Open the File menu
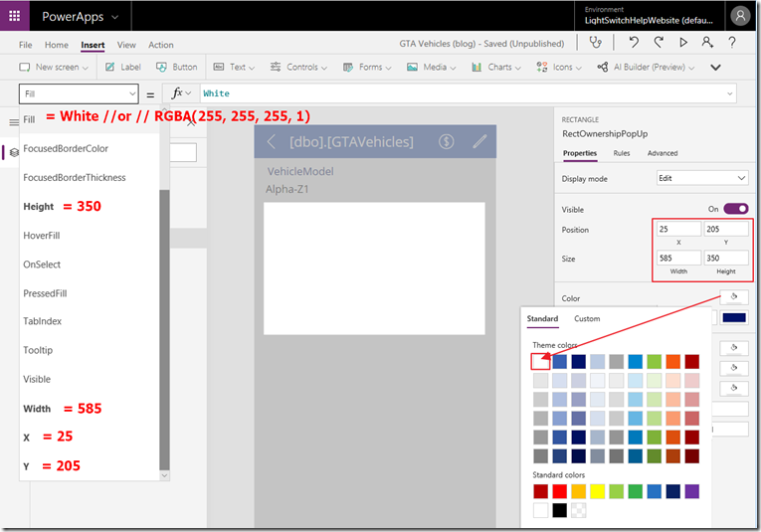This screenshot has height=532, width=761. coord(25,45)
